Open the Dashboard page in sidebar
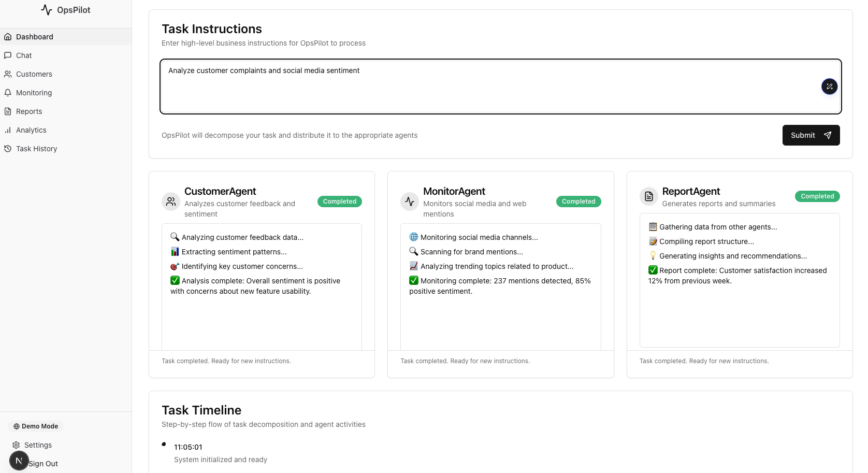This screenshot has height=473, width=868. [x=35, y=37]
